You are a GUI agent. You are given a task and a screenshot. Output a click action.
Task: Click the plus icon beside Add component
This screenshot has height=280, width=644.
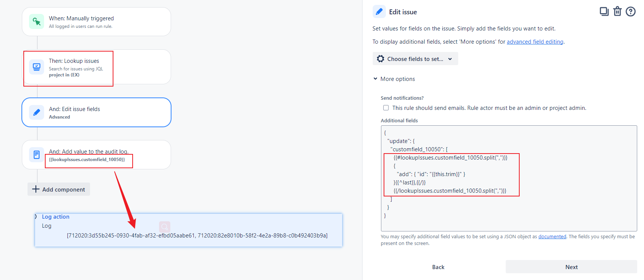click(x=36, y=189)
